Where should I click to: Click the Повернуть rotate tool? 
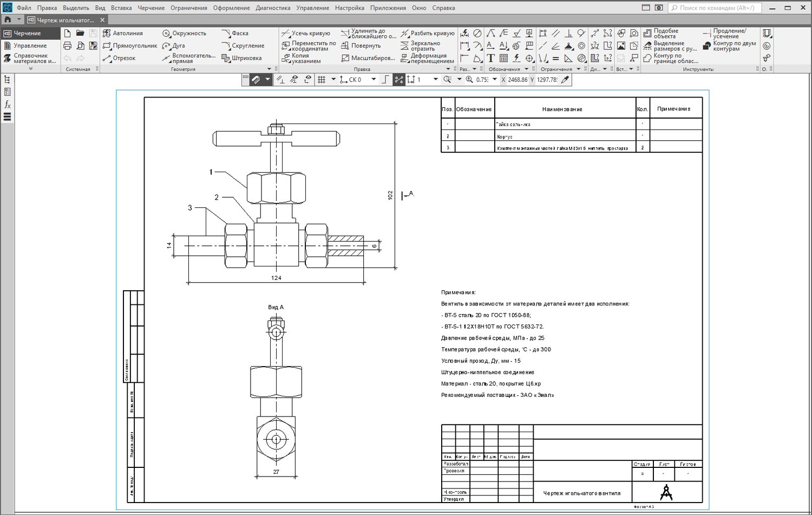click(x=361, y=46)
